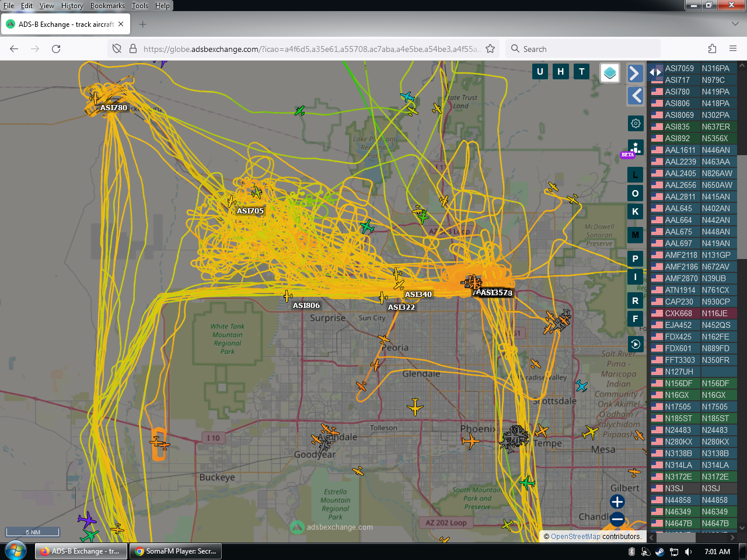Open the Tools menu
The image size is (747, 560).
coord(140,6)
